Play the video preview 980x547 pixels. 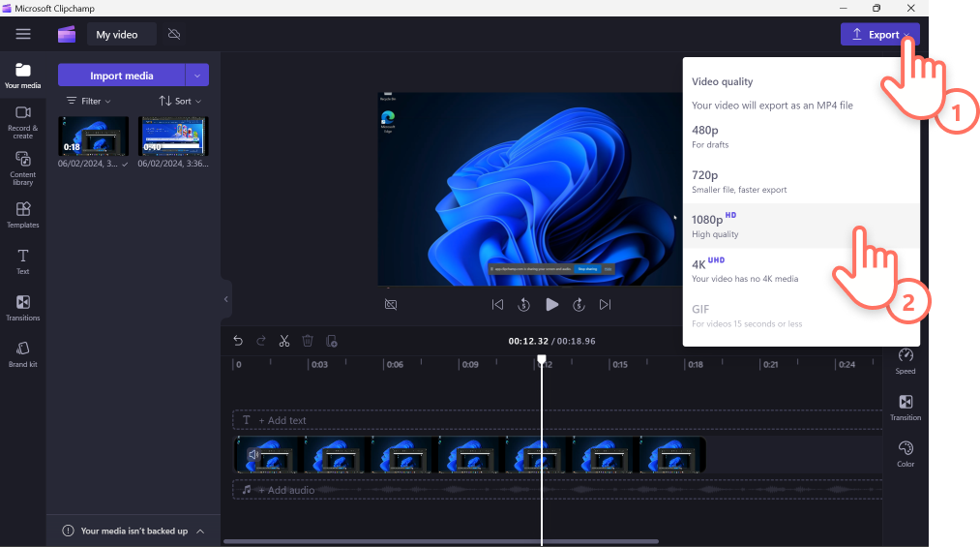(551, 304)
